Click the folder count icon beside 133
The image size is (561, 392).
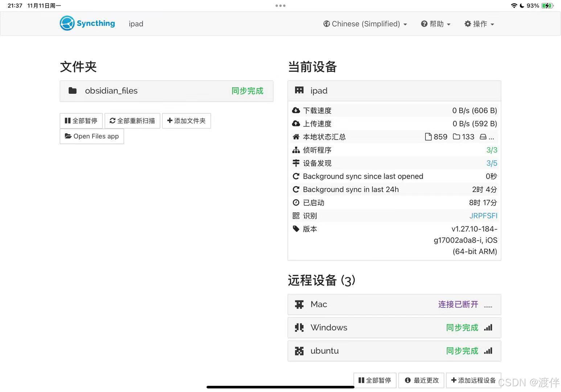456,137
